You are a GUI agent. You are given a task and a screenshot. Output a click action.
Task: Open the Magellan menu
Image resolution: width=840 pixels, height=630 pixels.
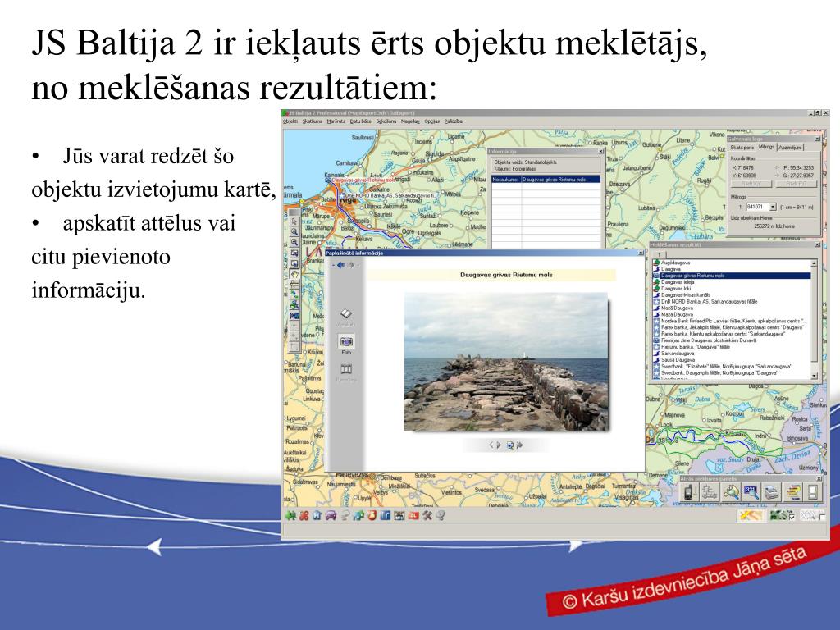point(410,121)
